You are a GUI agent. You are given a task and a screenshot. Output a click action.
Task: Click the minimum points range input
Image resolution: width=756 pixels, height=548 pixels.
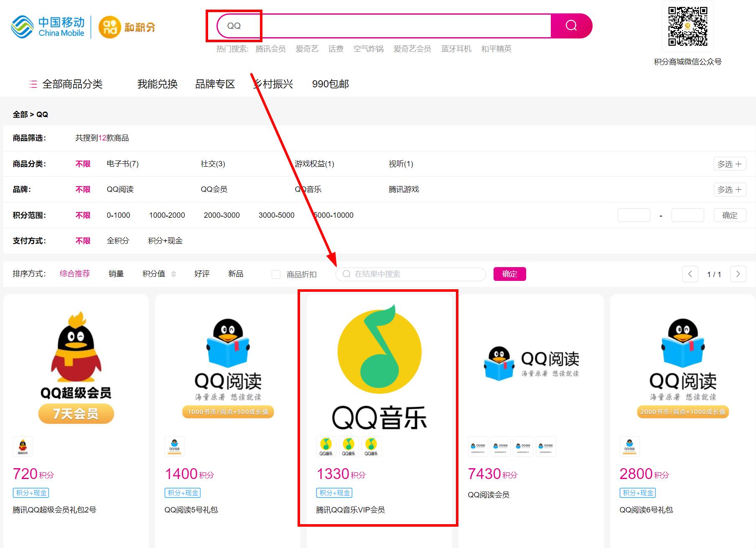click(634, 215)
